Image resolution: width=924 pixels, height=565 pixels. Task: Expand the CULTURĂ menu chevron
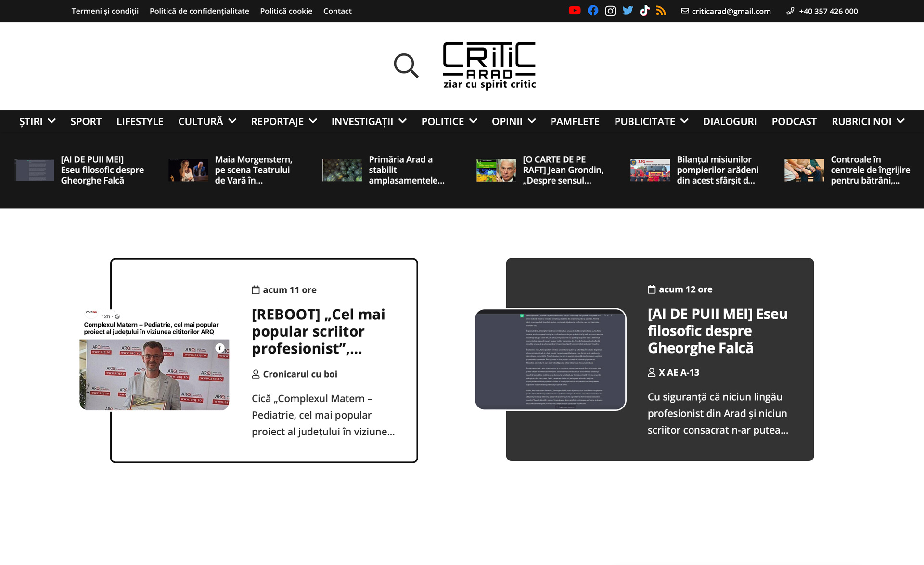(x=232, y=121)
